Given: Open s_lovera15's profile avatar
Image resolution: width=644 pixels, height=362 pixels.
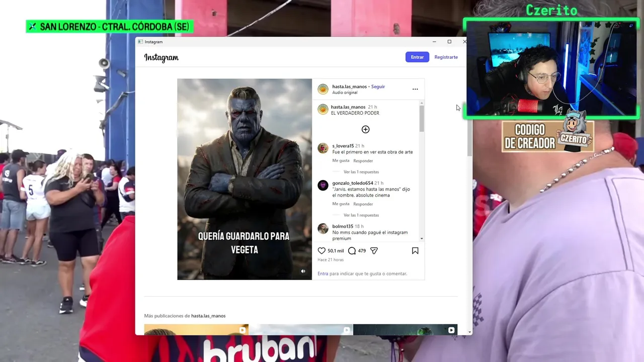Looking at the screenshot, I should pyautogui.click(x=323, y=148).
